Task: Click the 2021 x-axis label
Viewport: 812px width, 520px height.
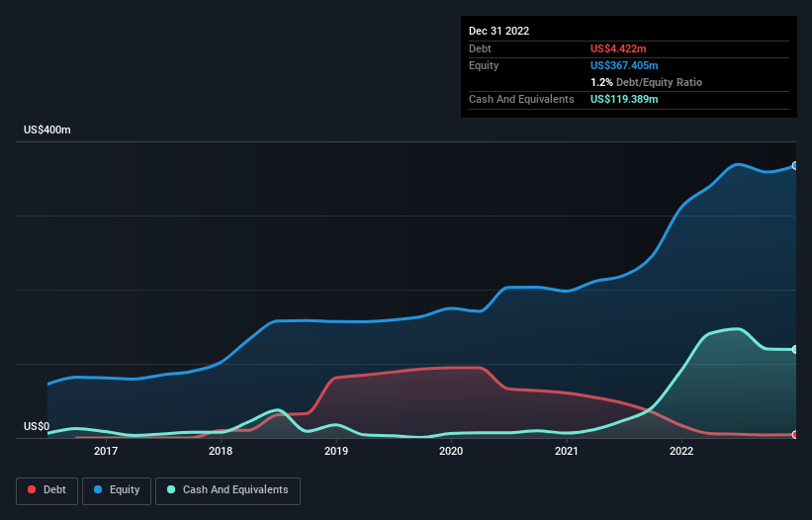Action: coord(567,451)
